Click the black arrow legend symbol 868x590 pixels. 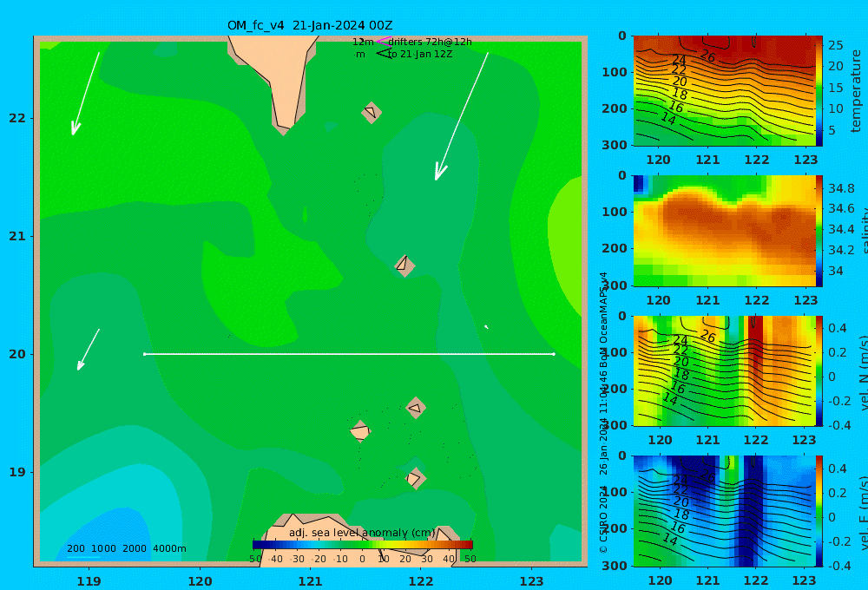[x=384, y=54]
